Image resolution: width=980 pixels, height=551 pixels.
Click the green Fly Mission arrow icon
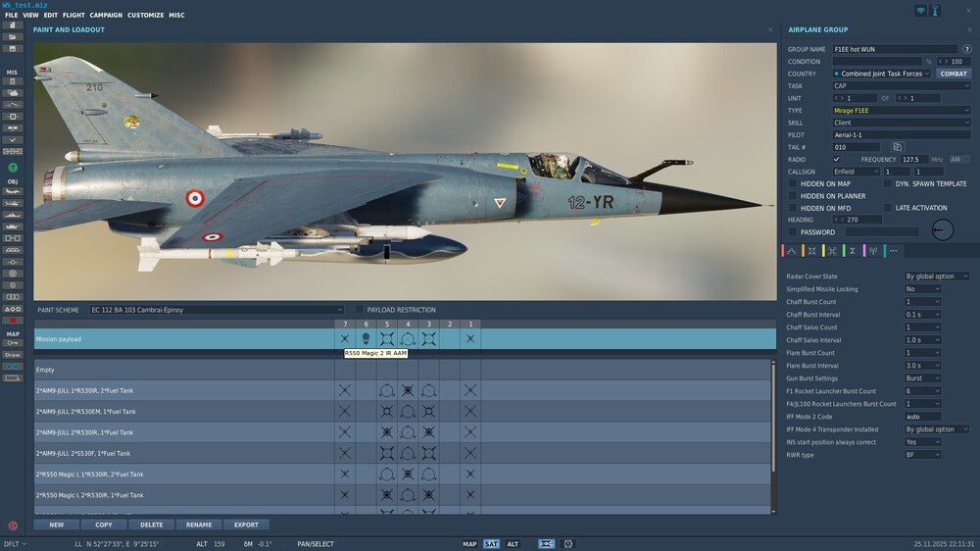pyautogui.click(x=13, y=168)
